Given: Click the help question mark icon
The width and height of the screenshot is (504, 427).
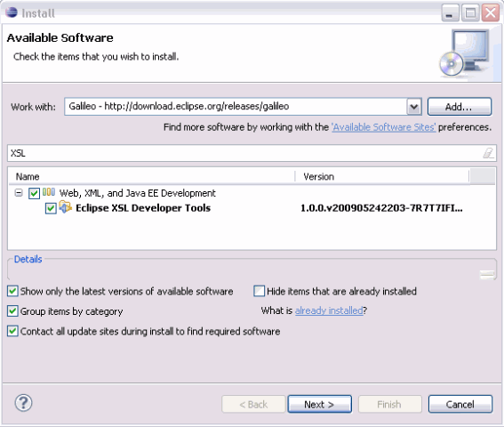Looking at the screenshot, I should 23,403.
